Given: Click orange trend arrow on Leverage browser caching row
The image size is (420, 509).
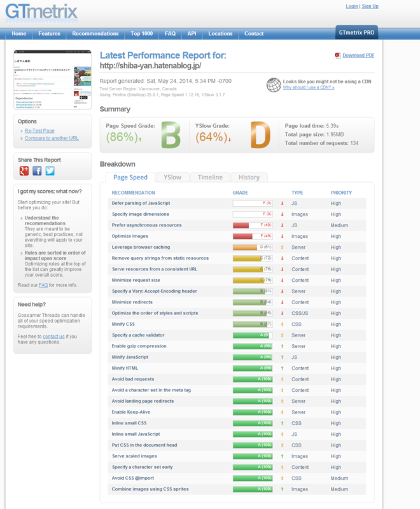Looking at the screenshot, I should tap(282, 248).
